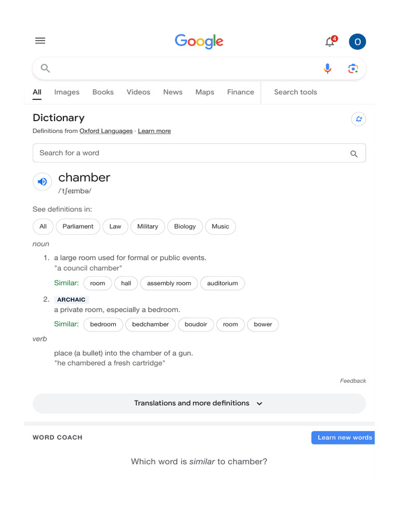This screenshot has width=399, height=532.
Task: Click the search bar magnifier icon
Action: (45, 69)
